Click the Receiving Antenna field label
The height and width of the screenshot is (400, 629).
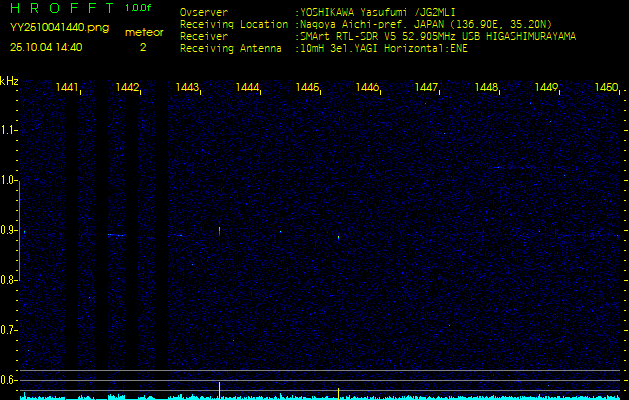231,49
